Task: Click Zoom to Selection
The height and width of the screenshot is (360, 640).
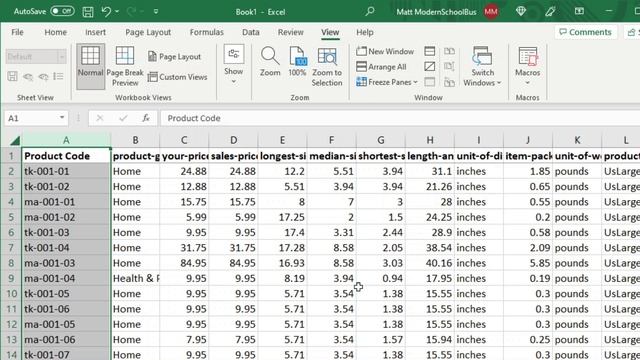Action: pos(327,67)
